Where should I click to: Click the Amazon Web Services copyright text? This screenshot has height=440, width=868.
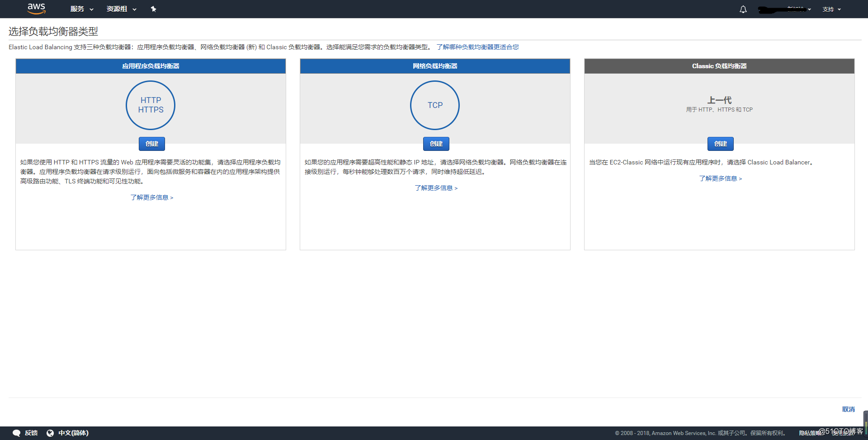coord(700,433)
